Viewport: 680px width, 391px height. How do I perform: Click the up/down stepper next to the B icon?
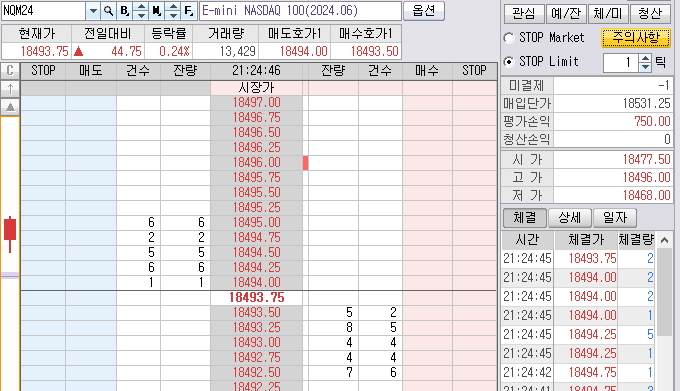[141, 11]
